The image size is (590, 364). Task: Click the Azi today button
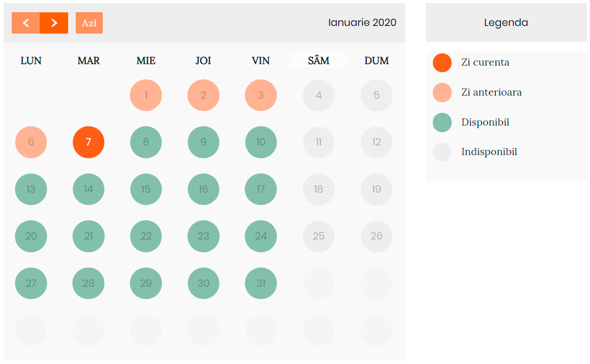click(89, 23)
